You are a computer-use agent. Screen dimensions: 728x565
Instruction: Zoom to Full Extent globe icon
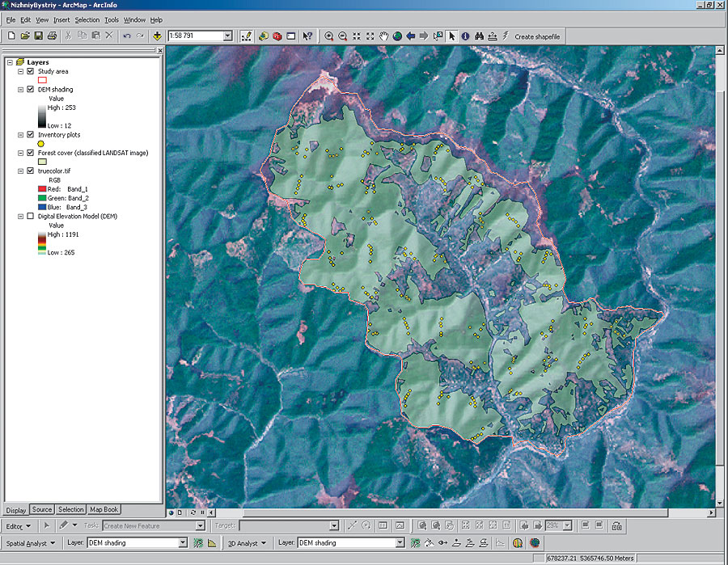[397, 36]
